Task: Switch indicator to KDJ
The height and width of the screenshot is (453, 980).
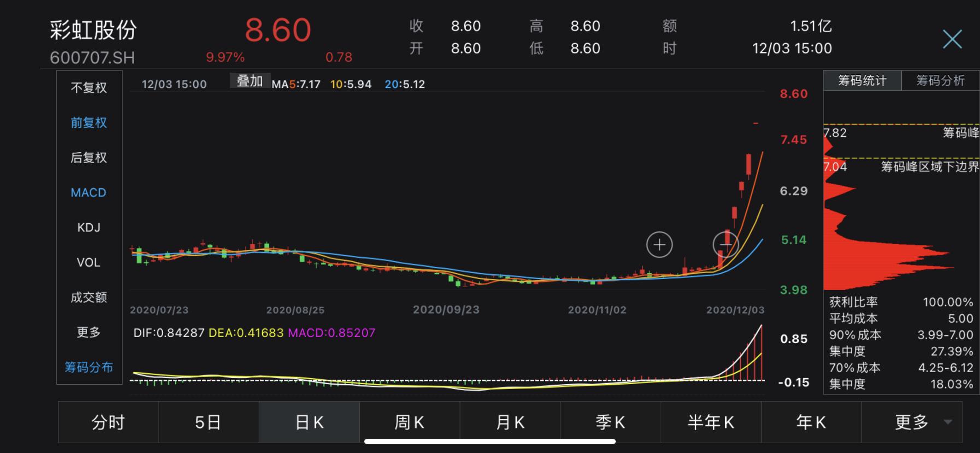Action: click(x=89, y=228)
